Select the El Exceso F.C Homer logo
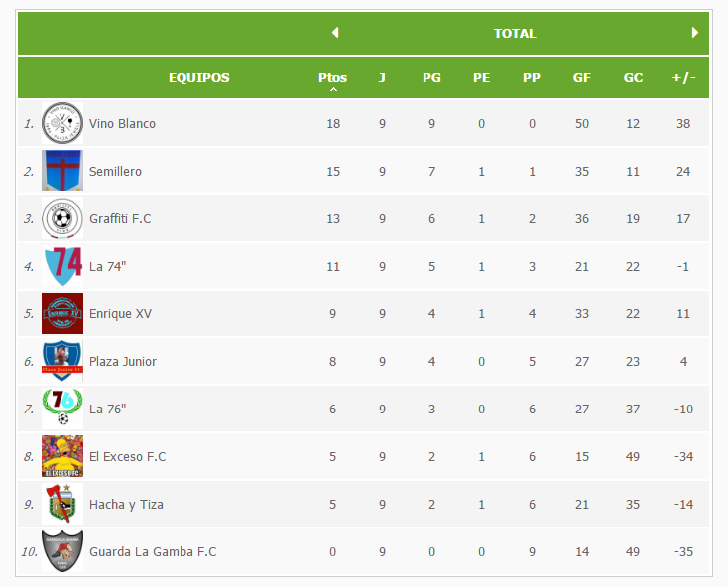 click(x=62, y=456)
